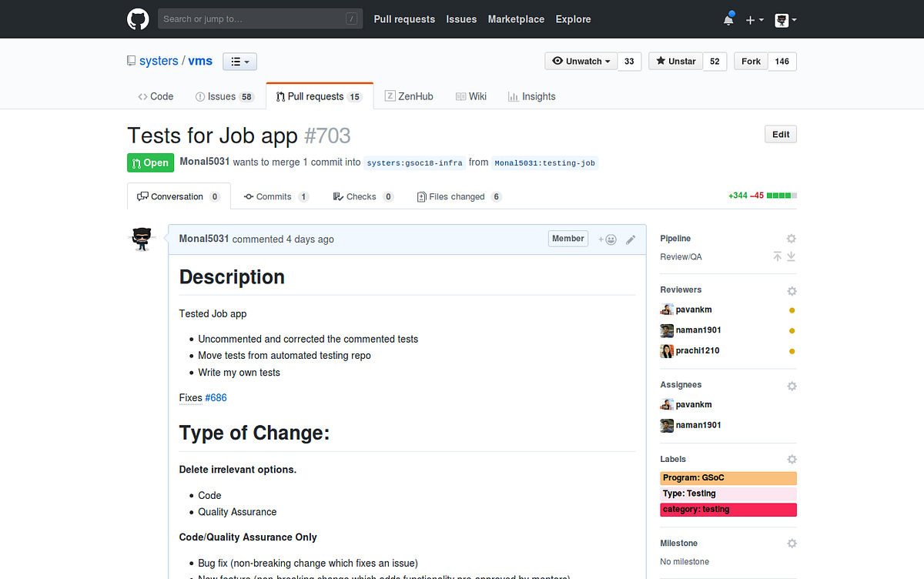924x579 pixels.
Task: Open the linked issue #686
Action: [216, 398]
